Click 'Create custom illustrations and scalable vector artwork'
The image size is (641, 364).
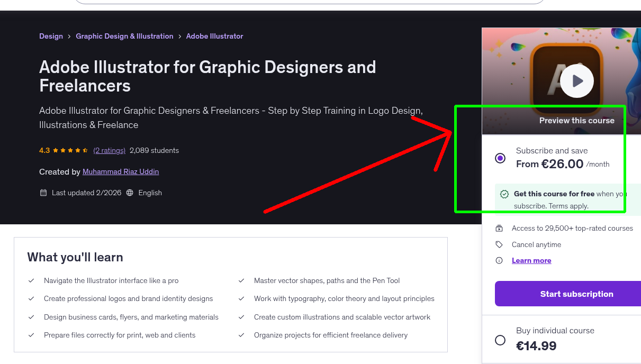point(342,317)
